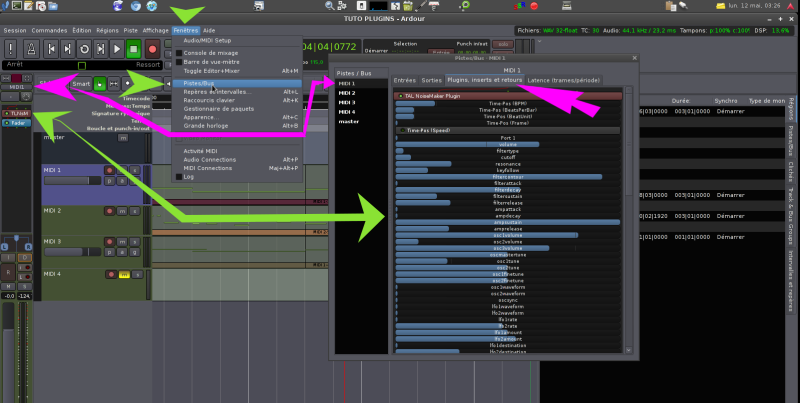The width and height of the screenshot is (800, 403).
Task: Select the green Grab (hand) tool
Action: tap(100, 84)
